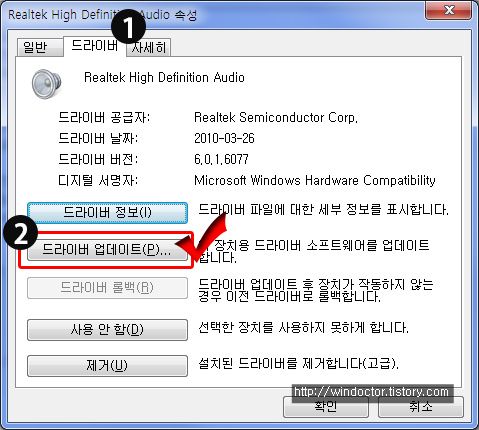479x430 pixels.
Task: Click the disabled 드라이버 롤백(R) button
Action: tap(107, 288)
